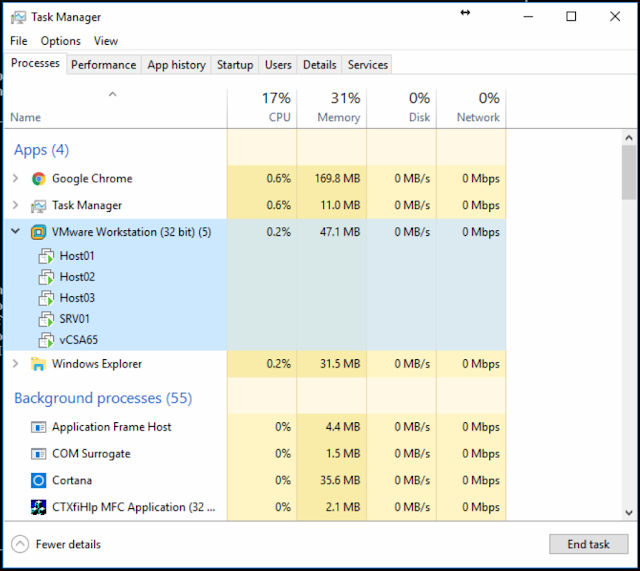
Task: Click the COM Surrogate process icon
Action: (38, 454)
